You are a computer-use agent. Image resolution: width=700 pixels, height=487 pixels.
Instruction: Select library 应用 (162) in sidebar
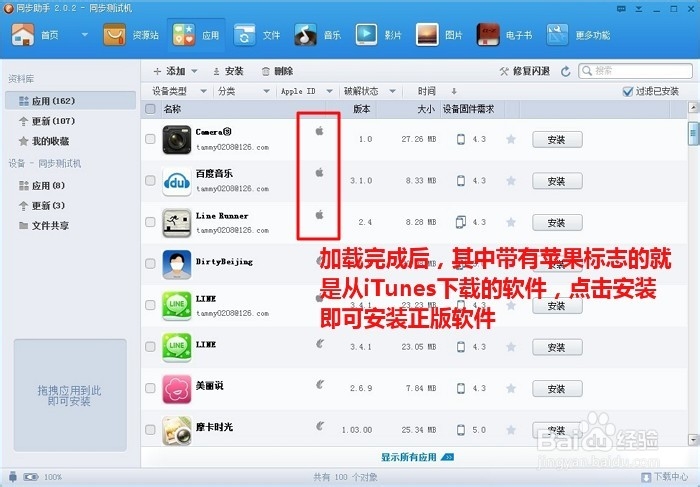(70, 101)
